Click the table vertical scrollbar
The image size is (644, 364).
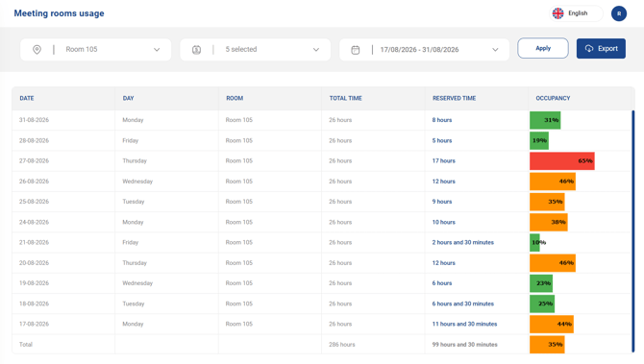coord(632,231)
